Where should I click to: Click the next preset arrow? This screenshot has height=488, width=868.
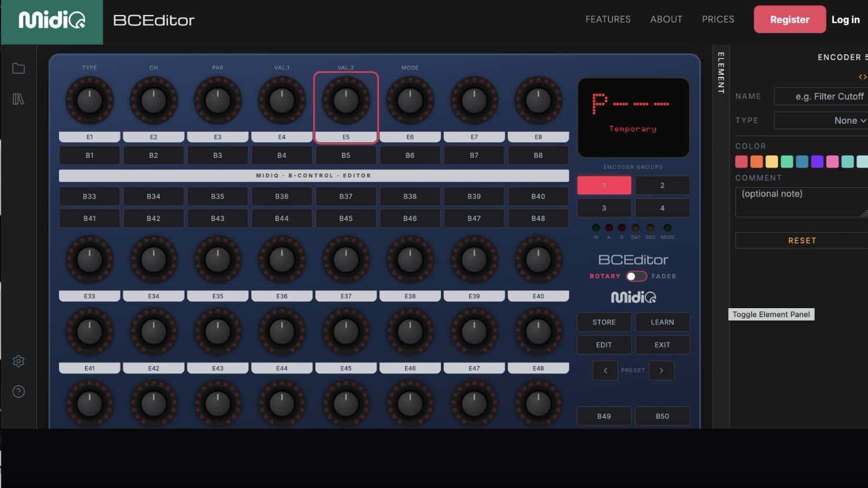tap(661, 370)
